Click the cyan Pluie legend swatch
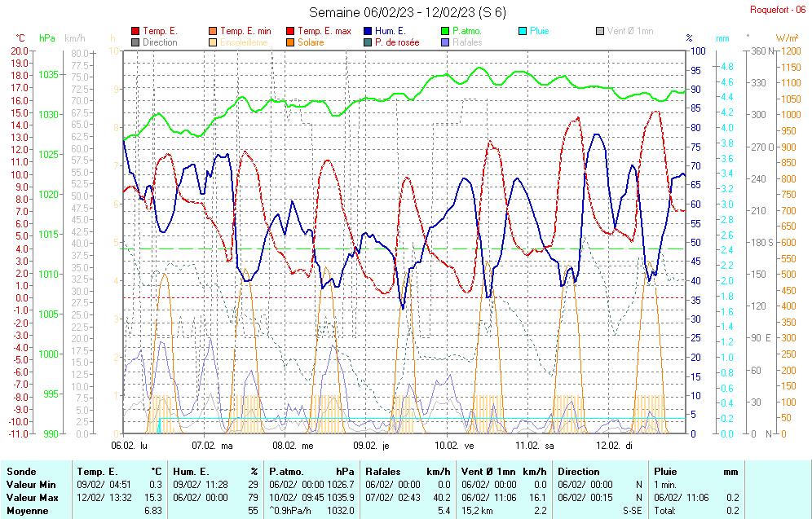812x519 pixels. [x=523, y=31]
